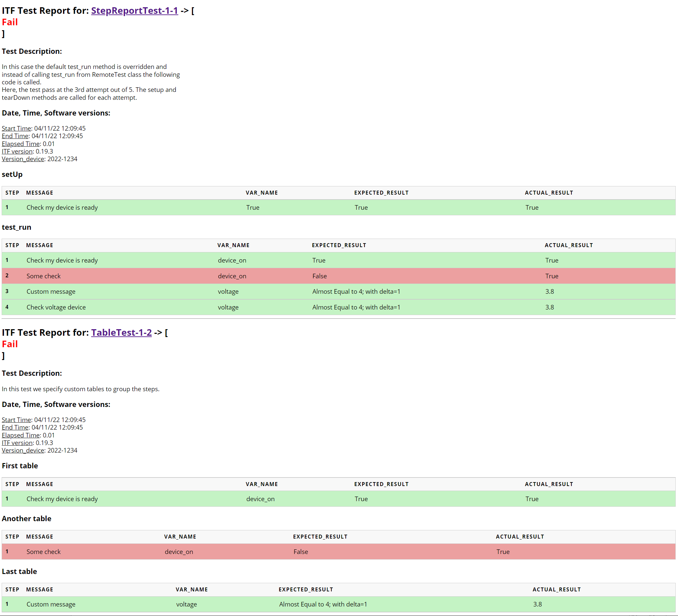Open the TableTest-1-2 link
The width and height of the screenshot is (678, 616).
121,332
